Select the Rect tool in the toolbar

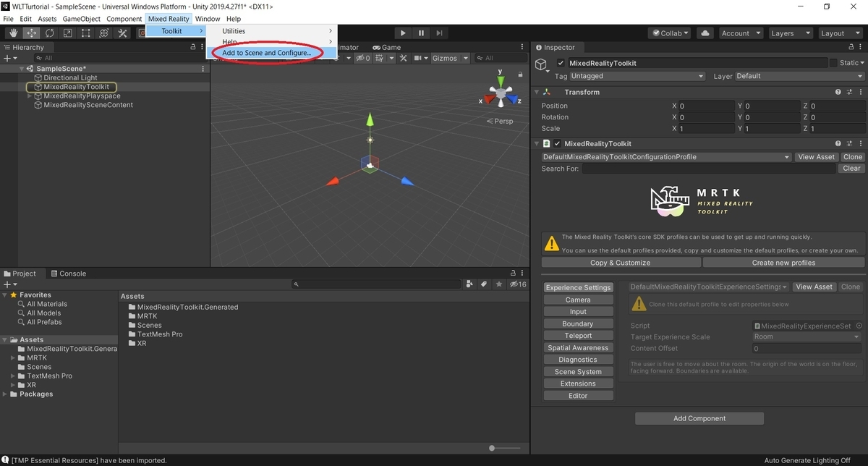click(x=86, y=33)
